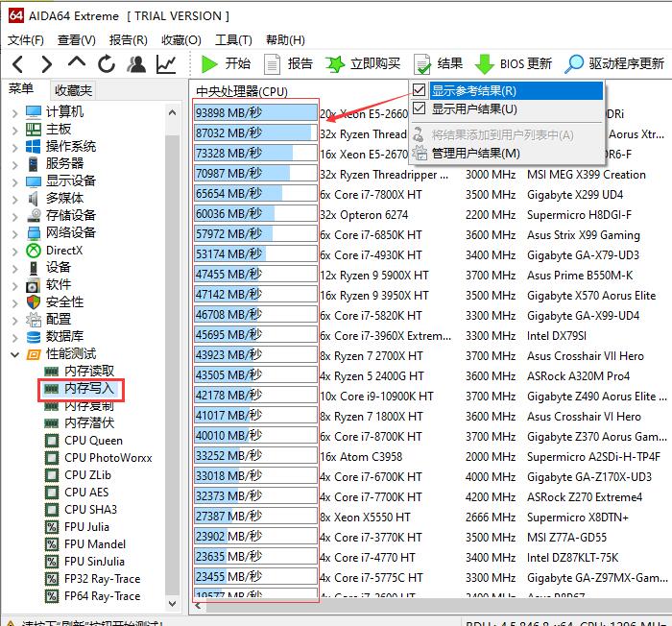This screenshot has width=672, height=626.
Task: Click the refresh arrow icon in toolbar
Action: 107,63
